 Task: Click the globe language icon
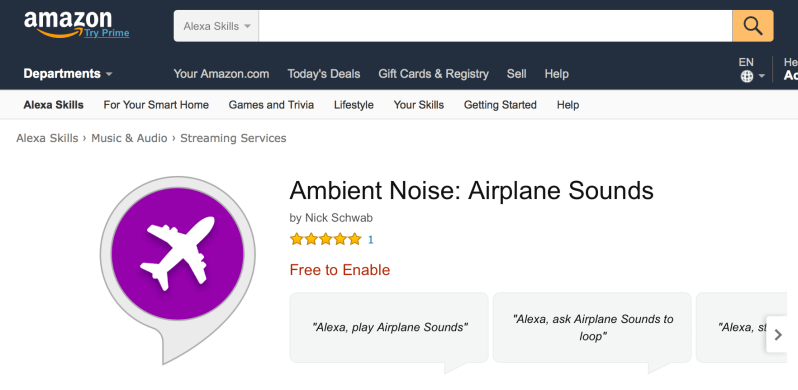(747, 76)
